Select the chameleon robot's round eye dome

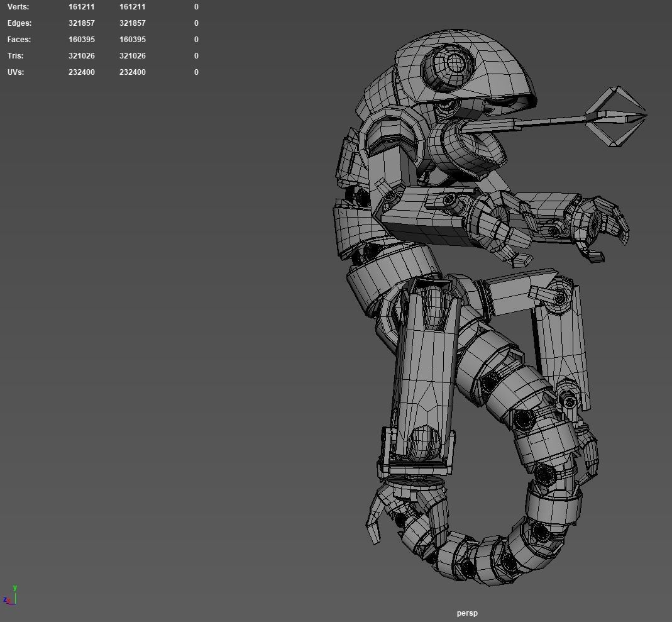[x=448, y=68]
